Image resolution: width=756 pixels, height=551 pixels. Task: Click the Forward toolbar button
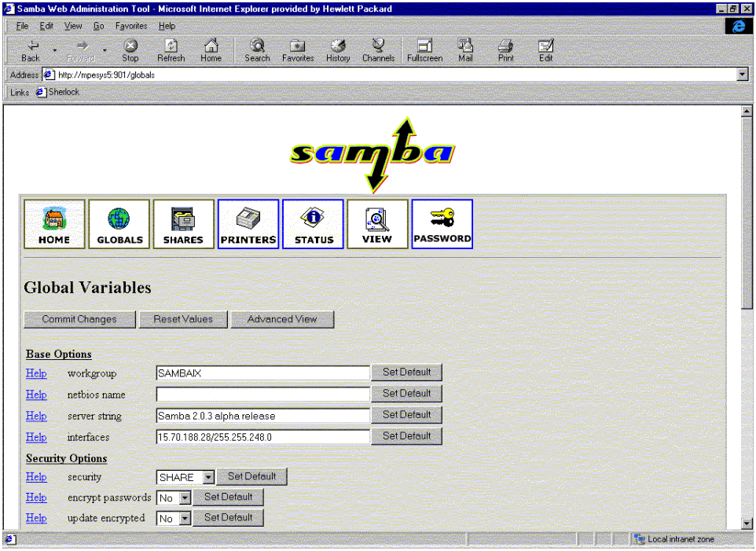click(81, 50)
